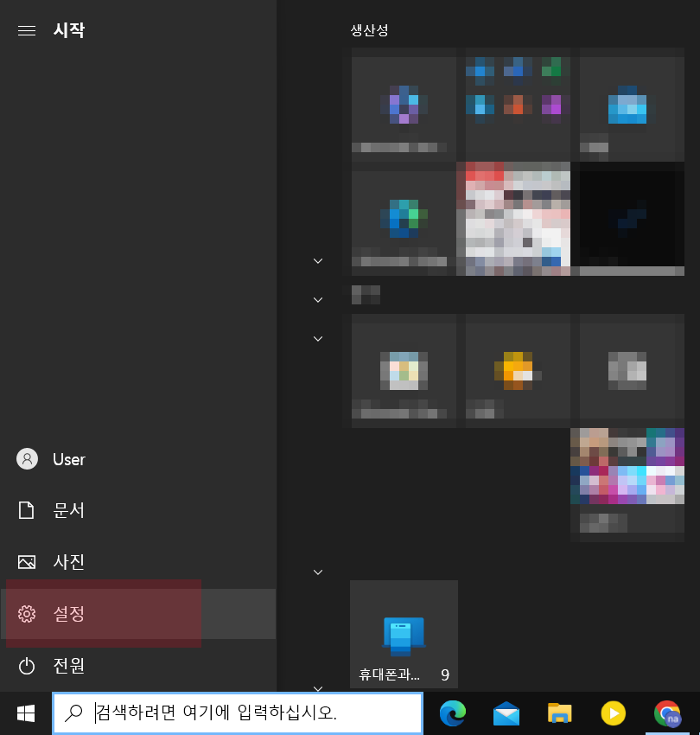700x735 pixels.
Task: Switch to Chrome on the taskbar
Action: 667,713
